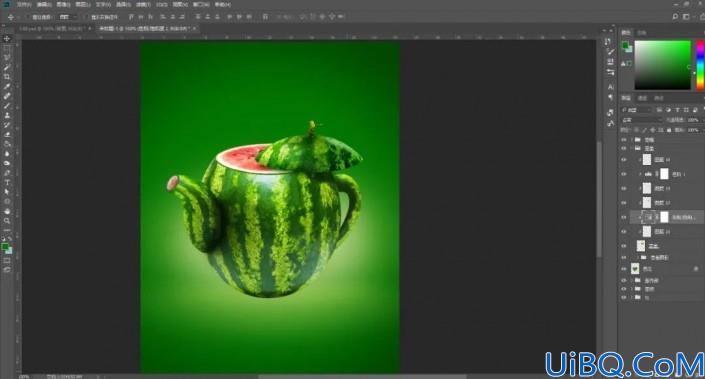Open the Auto-Select layer/group dropdown
705x379 pixels.
(68, 17)
